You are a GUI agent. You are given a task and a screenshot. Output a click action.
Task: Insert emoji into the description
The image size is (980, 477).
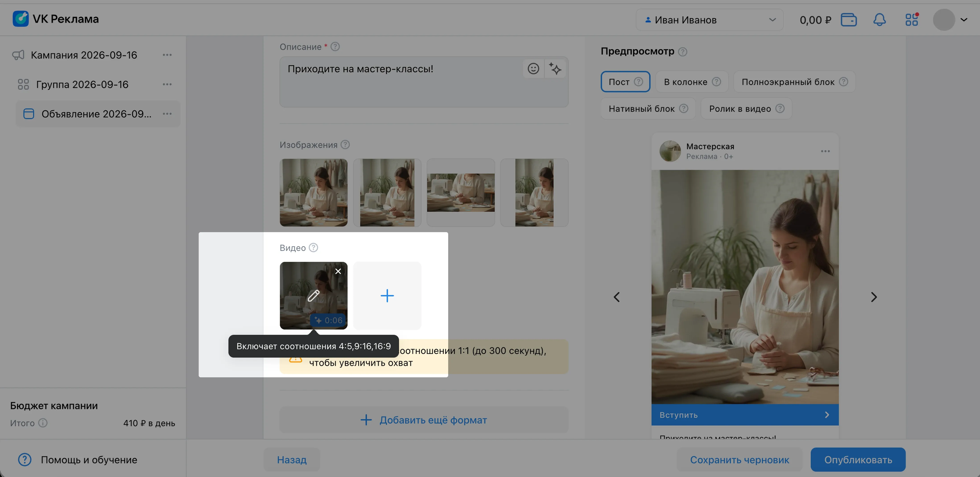533,69
